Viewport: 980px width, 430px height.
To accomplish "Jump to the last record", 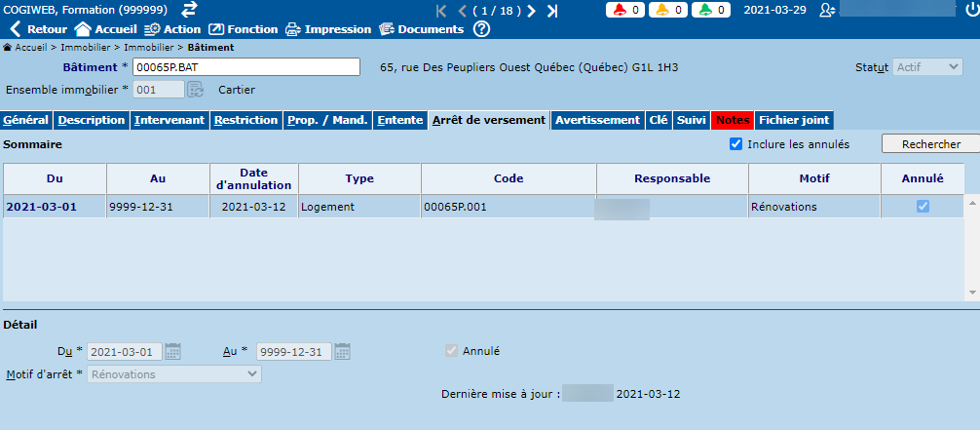I will tap(552, 11).
